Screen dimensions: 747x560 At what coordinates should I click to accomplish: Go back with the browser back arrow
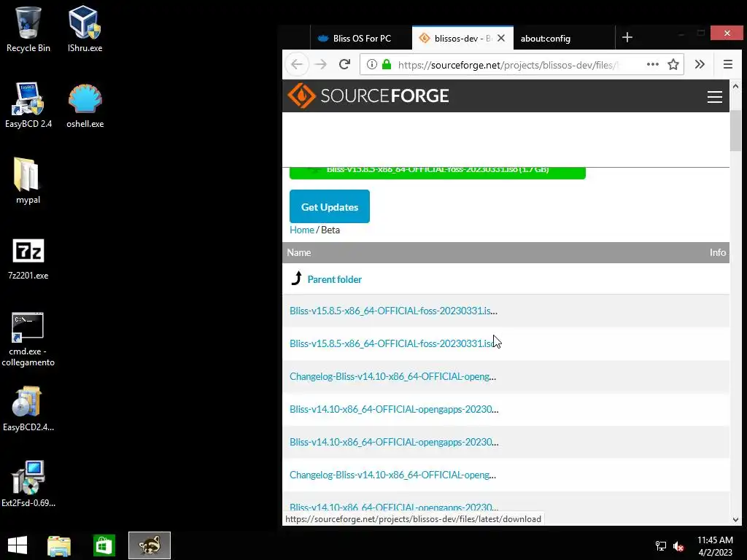[x=297, y=64]
